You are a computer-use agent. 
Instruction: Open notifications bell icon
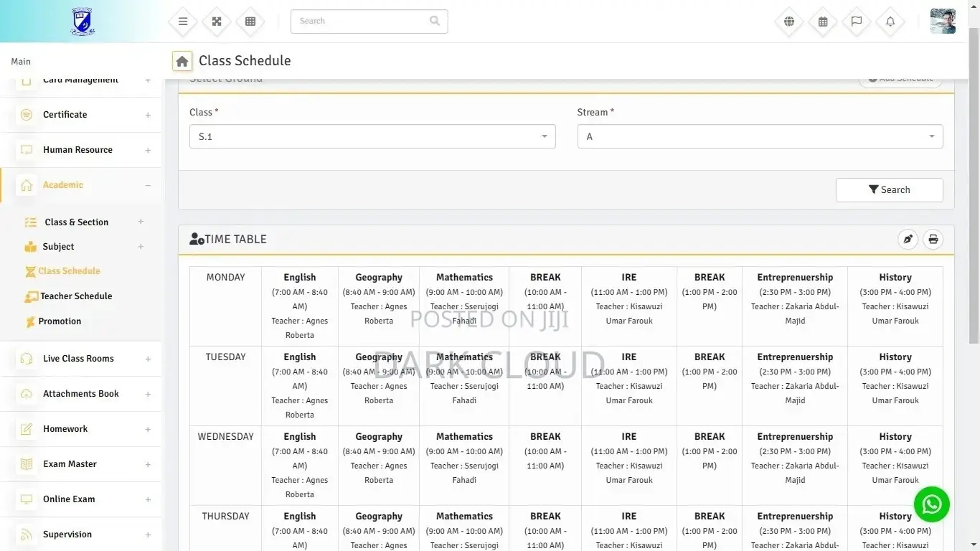tap(890, 22)
